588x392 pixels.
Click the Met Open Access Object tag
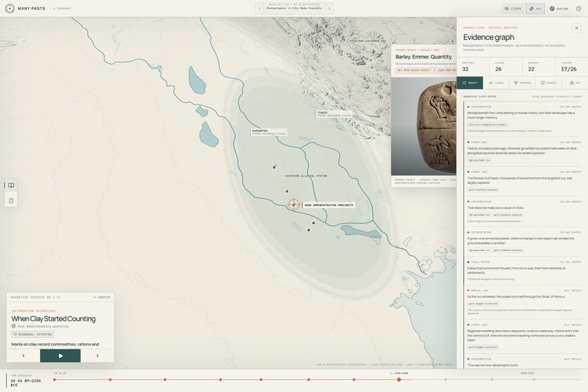tap(426, 70)
